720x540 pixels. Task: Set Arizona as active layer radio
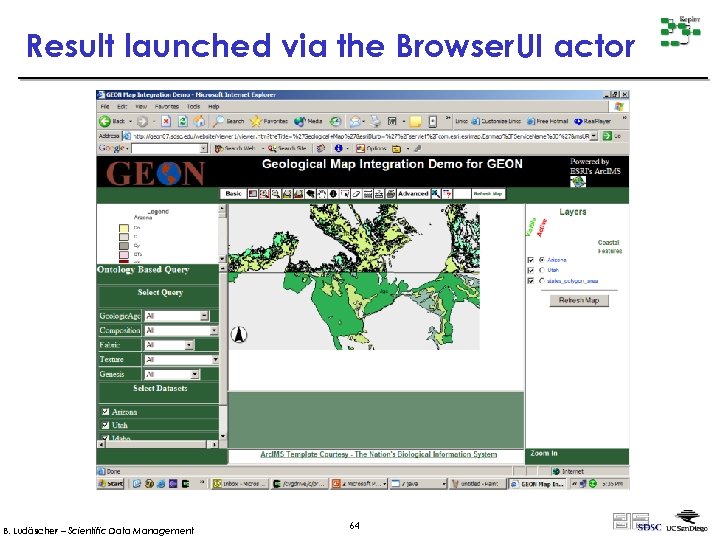(542, 260)
